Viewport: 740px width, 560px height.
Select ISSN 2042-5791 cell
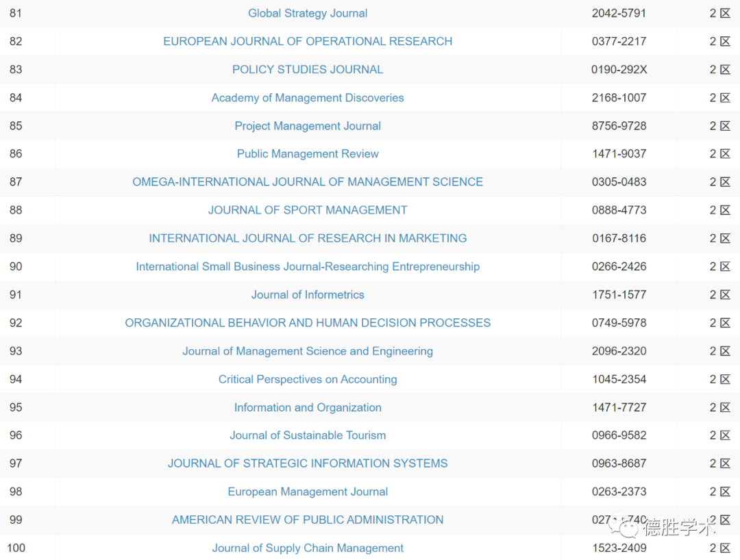(x=619, y=13)
